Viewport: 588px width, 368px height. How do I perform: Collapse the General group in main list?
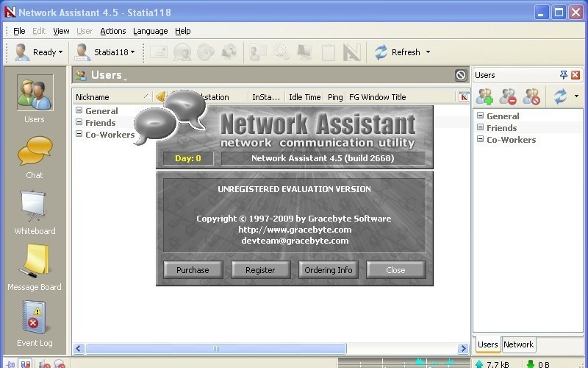pyautogui.click(x=79, y=110)
